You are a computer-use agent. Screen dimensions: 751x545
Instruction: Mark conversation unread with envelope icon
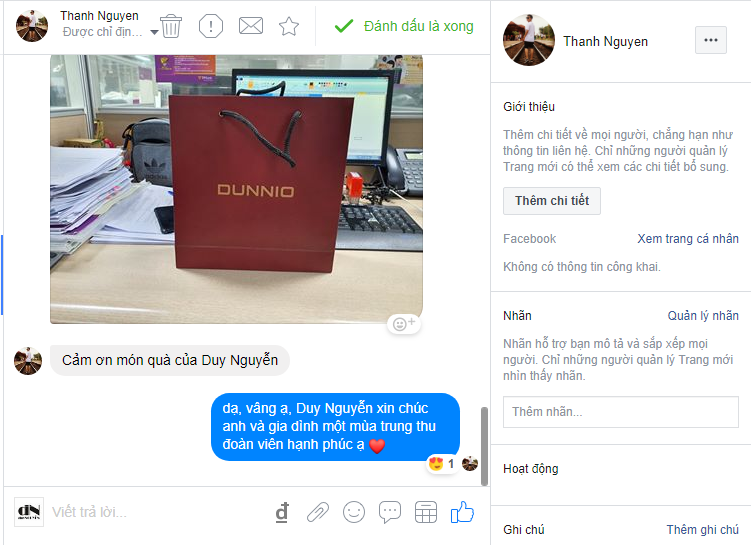click(x=251, y=26)
